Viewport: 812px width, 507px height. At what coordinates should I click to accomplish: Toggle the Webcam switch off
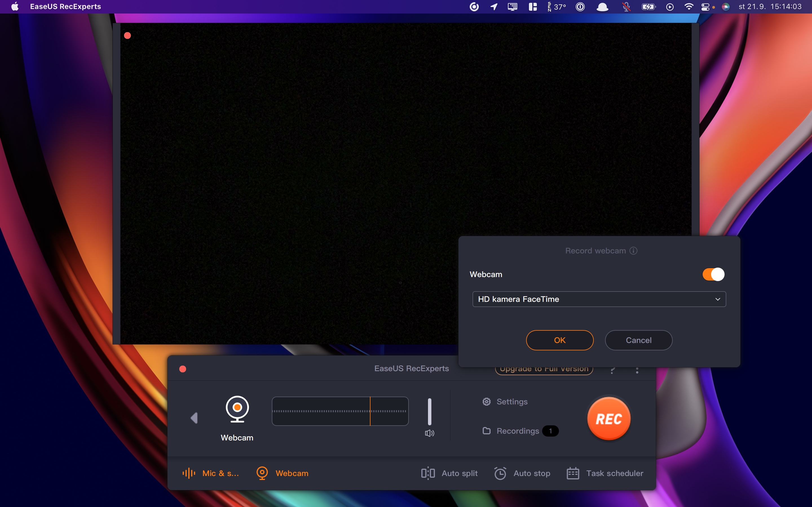pyautogui.click(x=713, y=274)
